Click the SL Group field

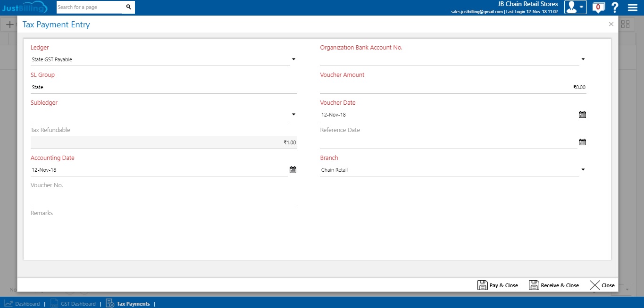pos(164,87)
